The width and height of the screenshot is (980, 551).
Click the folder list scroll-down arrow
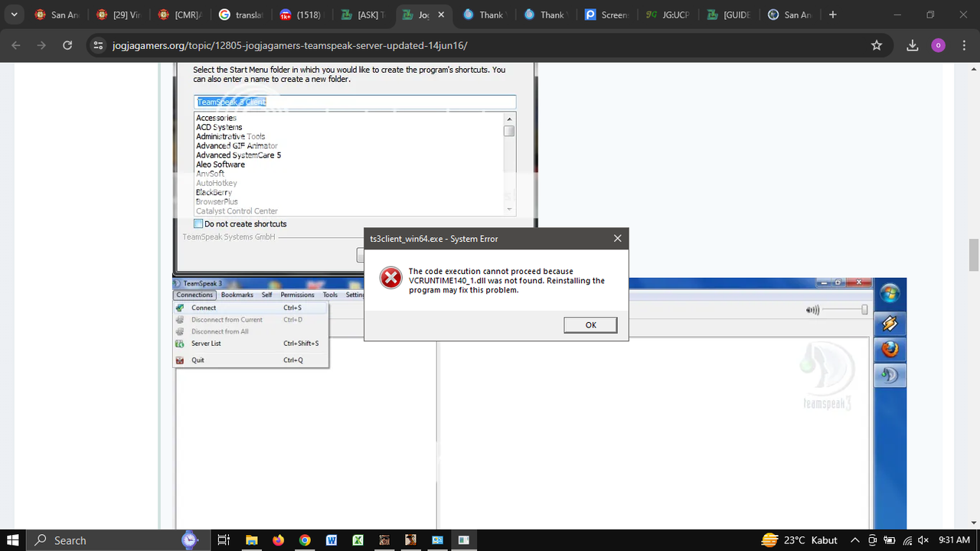coord(509,209)
